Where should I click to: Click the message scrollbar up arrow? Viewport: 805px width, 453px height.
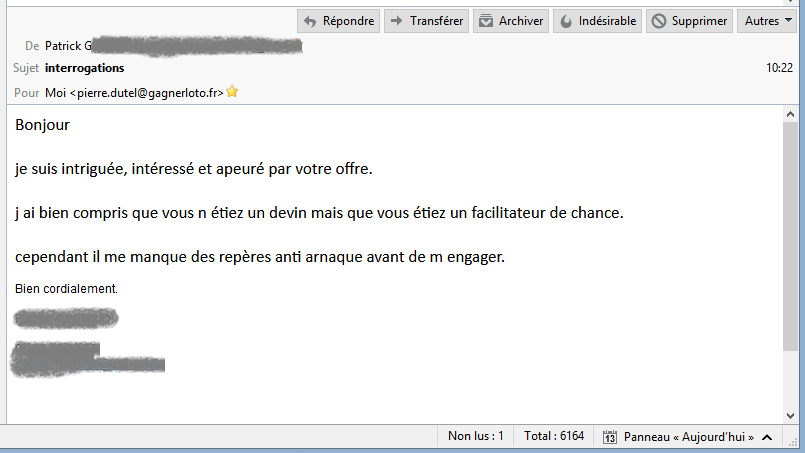(x=791, y=115)
